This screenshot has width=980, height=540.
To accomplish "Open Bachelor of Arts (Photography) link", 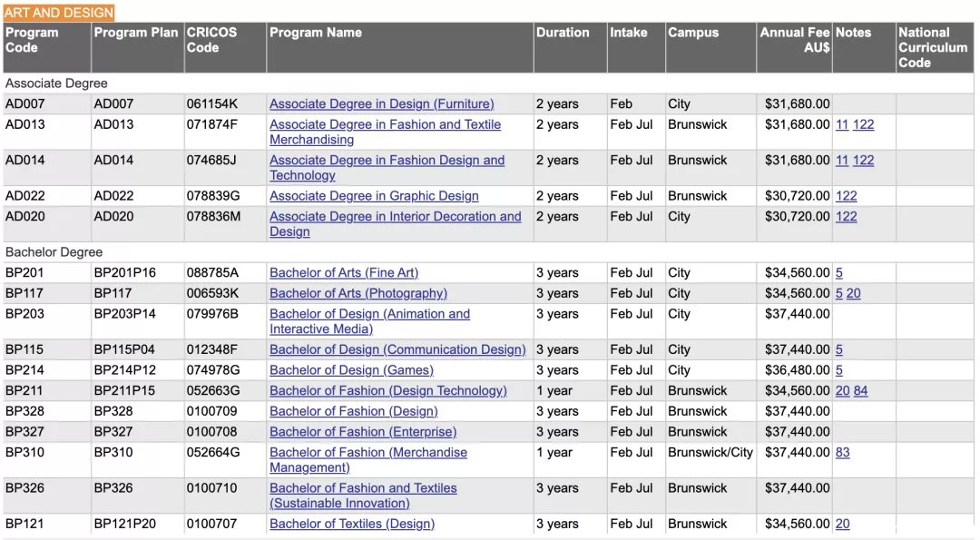I will coord(358,293).
